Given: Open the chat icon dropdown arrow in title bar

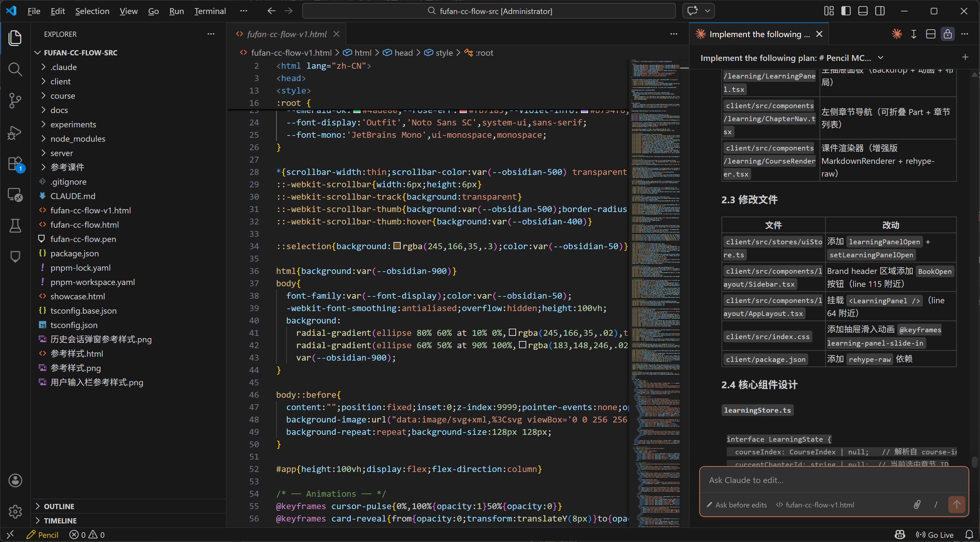Looking at the screenshot, I should coord(707,11).
